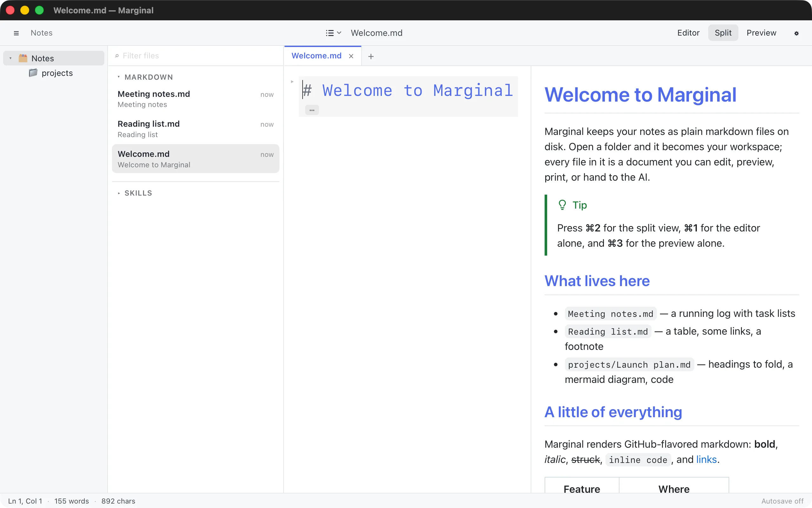Image resolution: width=812 pixels, height=508 pixels.
Task: Add a new tab with the plus icon
Action: coord(371,57)
